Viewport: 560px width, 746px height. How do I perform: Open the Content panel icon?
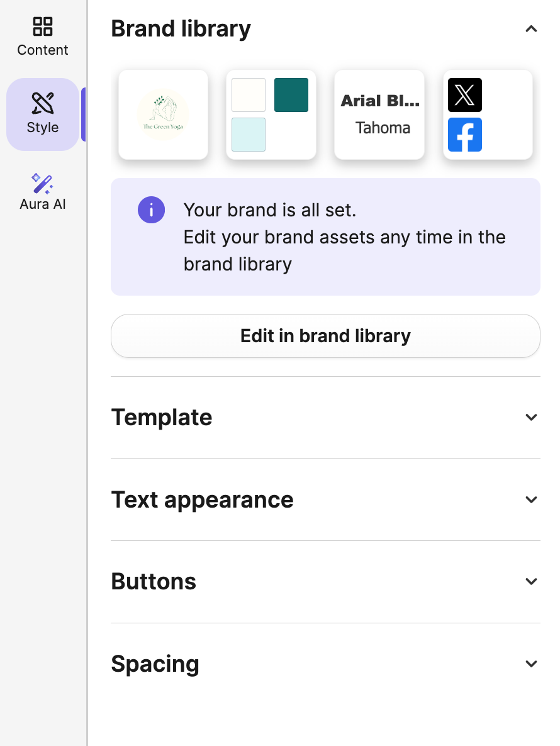click(43, 26)
